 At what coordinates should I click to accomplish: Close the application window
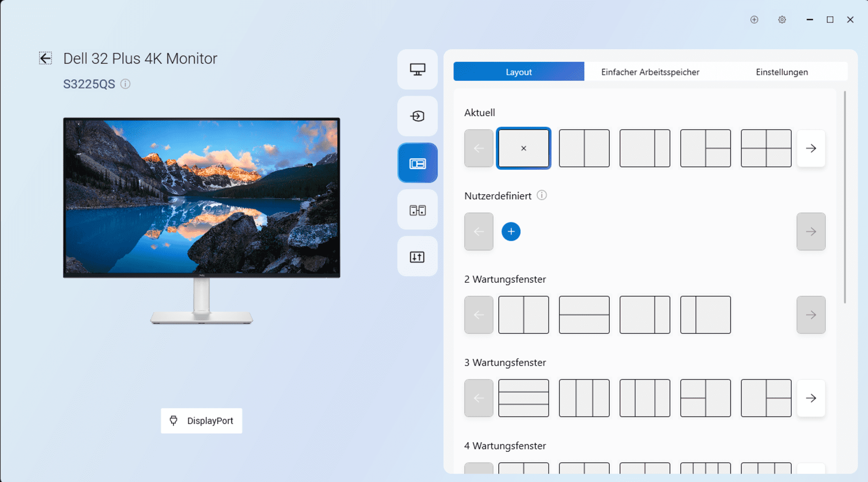click(x=850, y=19)
